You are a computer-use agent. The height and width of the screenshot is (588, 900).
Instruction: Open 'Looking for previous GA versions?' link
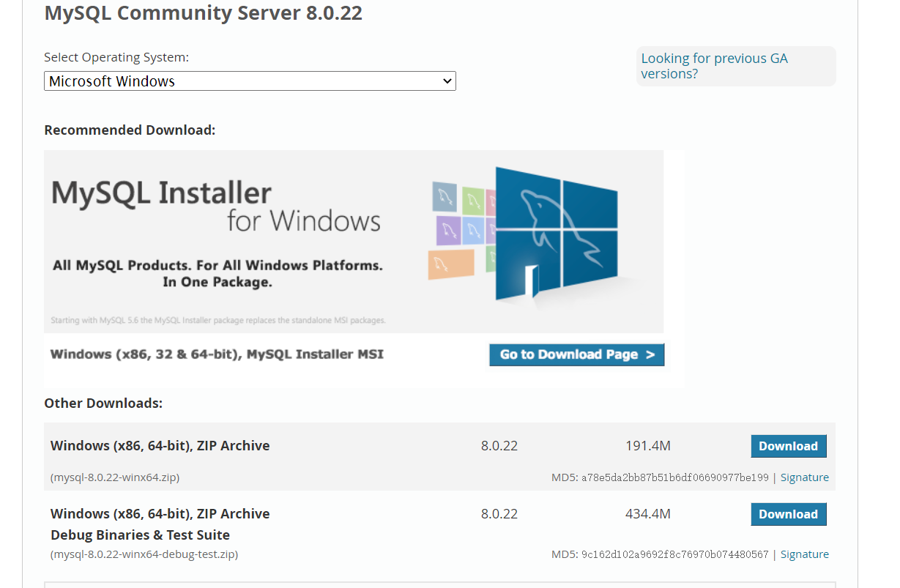point(714,66)
